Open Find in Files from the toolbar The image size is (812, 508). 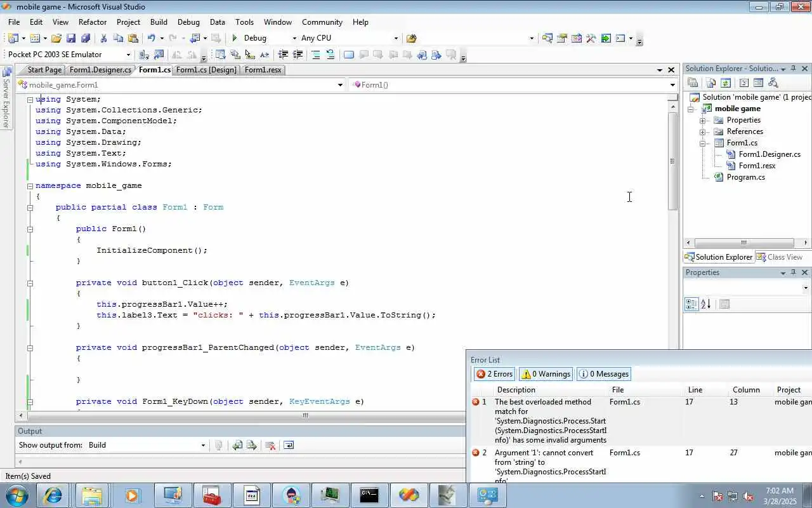pyautogui.click(x=411, y=38)
